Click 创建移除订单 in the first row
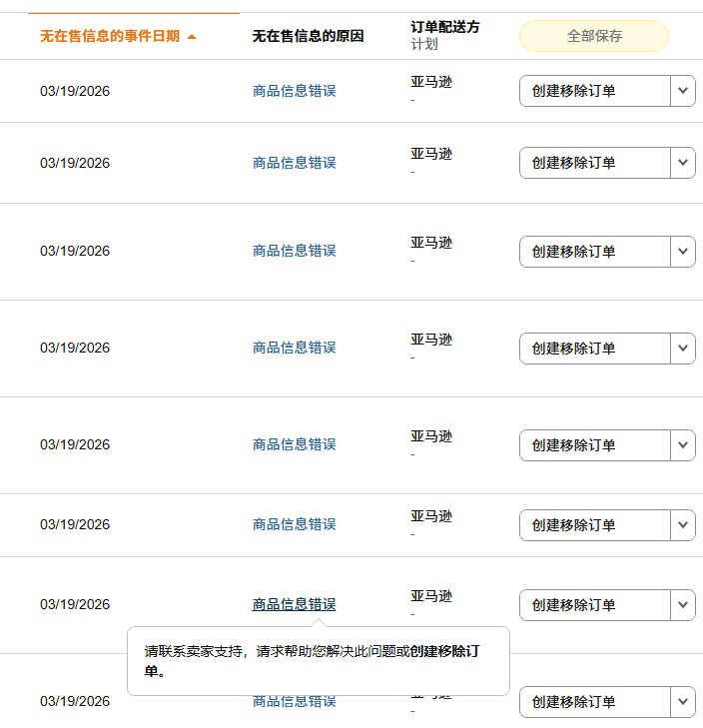Image resolution: width=703 pixels, height=728 pixels. click(x=594, y=91)
